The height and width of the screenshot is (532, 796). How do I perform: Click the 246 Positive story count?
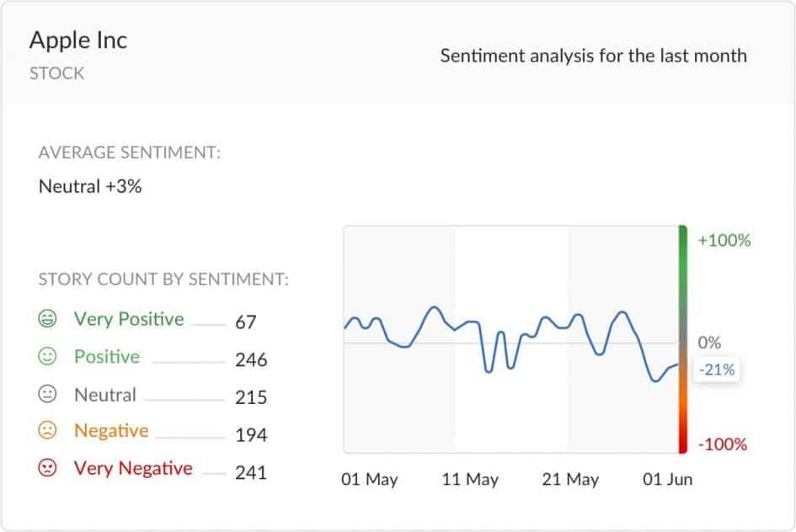251,359
